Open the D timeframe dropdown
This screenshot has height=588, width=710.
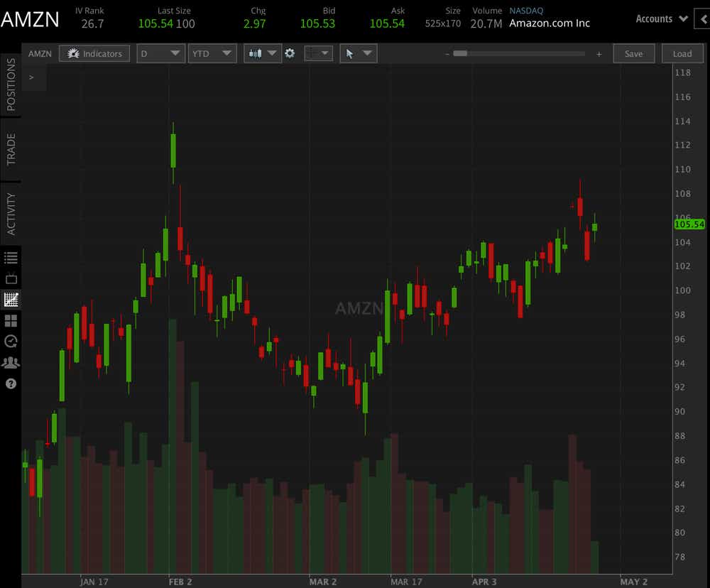pyautogui.click(x=160, y=53)
